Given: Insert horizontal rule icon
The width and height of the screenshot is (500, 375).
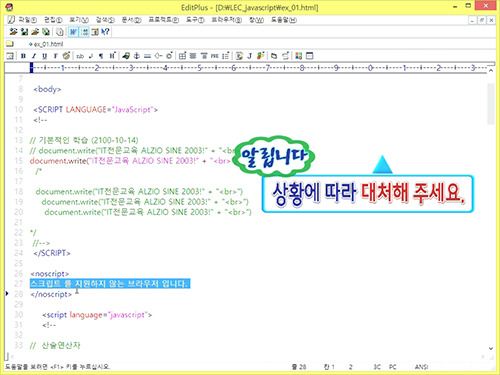Looking at the screenshot, I should [147, 56].
